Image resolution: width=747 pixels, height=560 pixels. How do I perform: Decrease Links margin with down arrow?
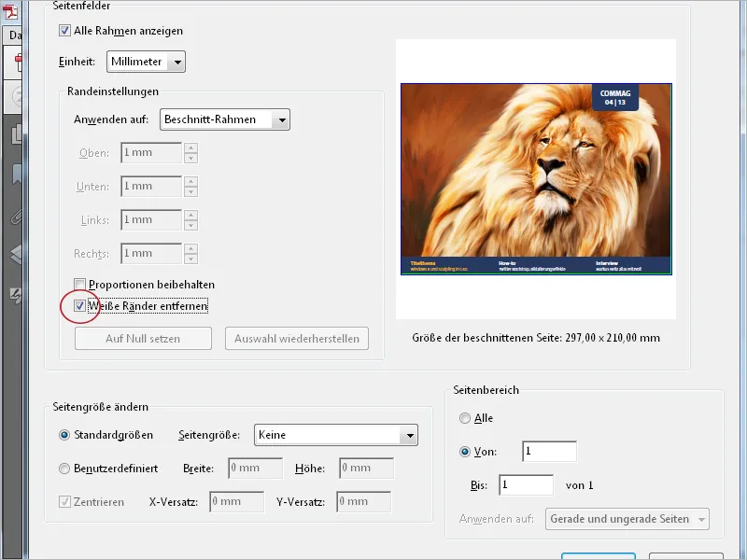[190, 225]
